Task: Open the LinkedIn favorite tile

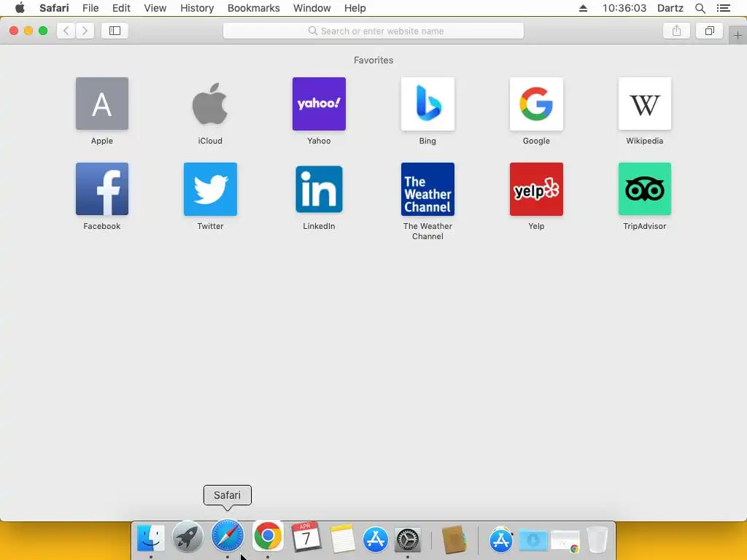Action: click(x=319, y=189)
